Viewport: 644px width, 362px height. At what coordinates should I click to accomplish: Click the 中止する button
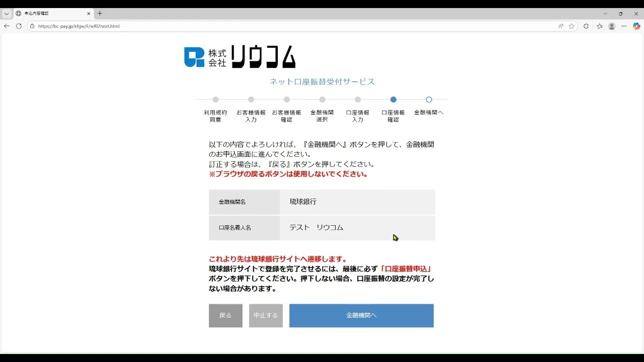266,316
